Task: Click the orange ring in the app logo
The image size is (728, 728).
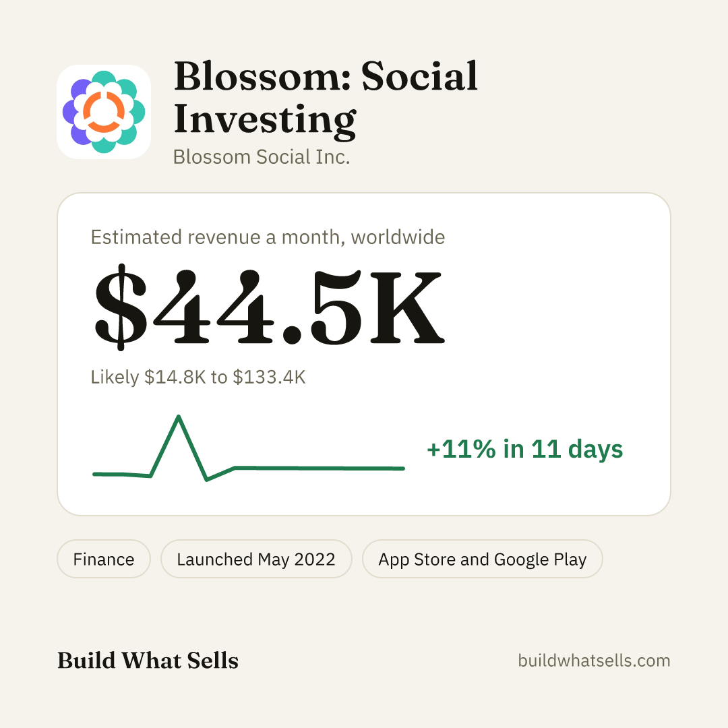Action: click(x=104, y=112)
